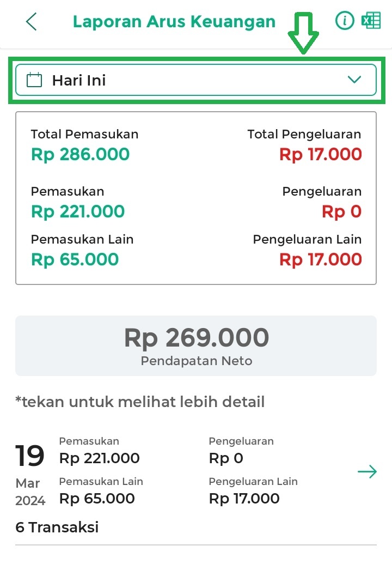The image size is (392, 564).
Task: Tap the summary Pengeluaran Rp 0 value
Action: coord(341,211)
